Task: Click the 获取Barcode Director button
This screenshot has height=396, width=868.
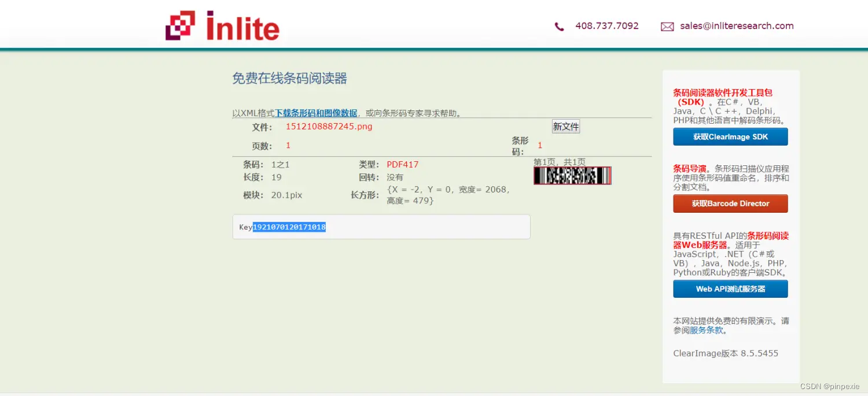Action: [x=730, y=203]
